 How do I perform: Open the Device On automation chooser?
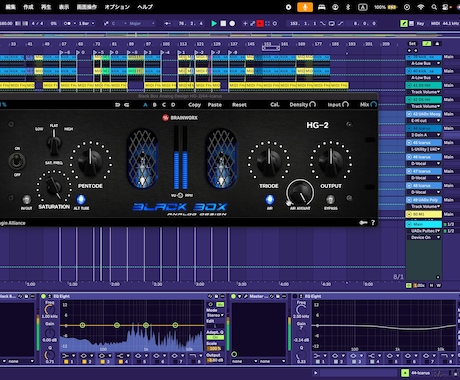pos(424,237)
